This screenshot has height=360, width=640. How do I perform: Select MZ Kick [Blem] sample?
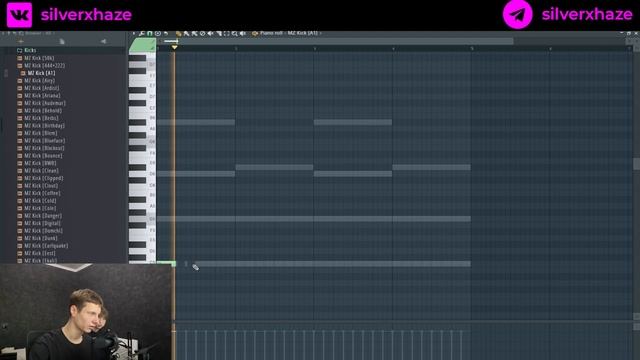tap(37, 133)
